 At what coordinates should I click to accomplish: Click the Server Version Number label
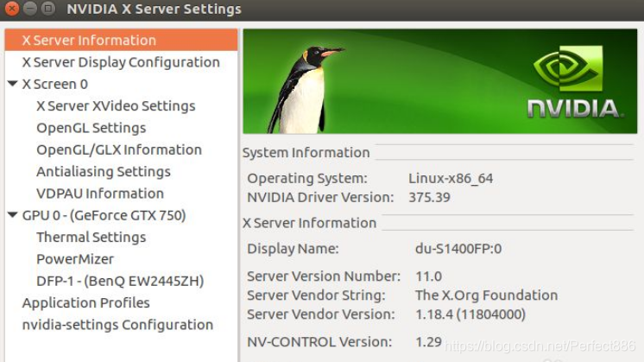(324, 276)
